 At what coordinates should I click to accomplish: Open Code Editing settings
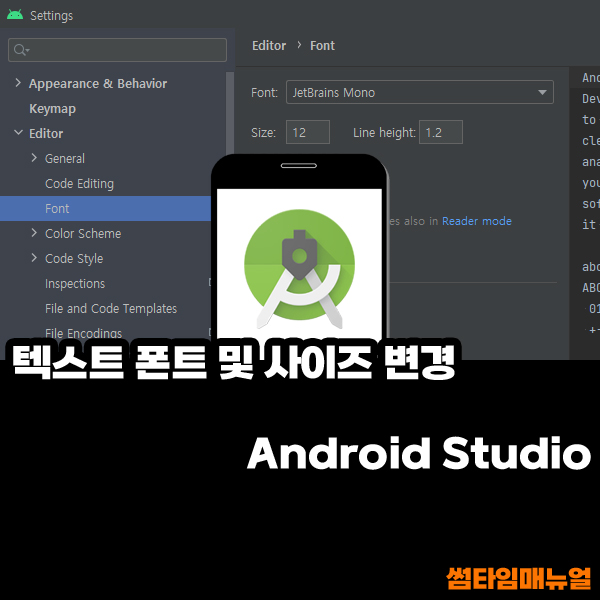(79, 184)
